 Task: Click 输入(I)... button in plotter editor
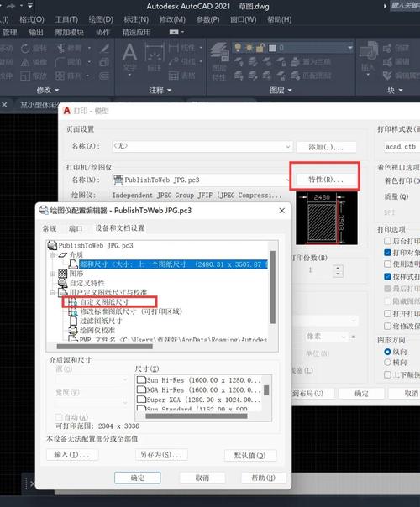pos(72,455)
